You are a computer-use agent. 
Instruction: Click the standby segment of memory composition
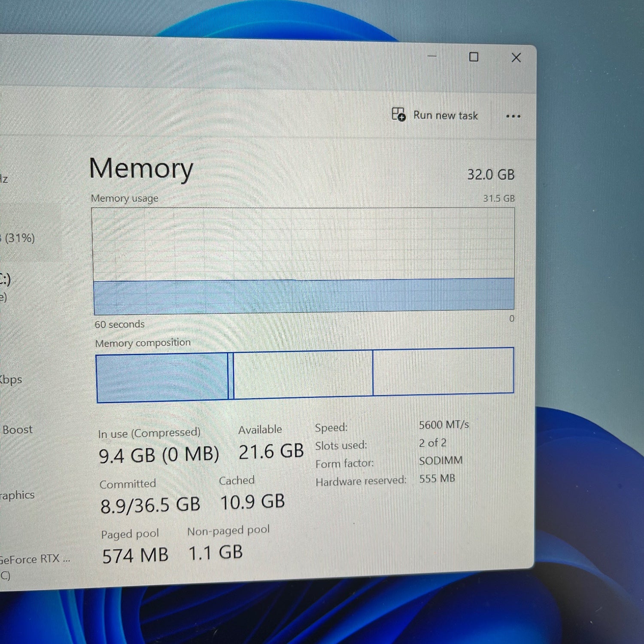[303, 374]
